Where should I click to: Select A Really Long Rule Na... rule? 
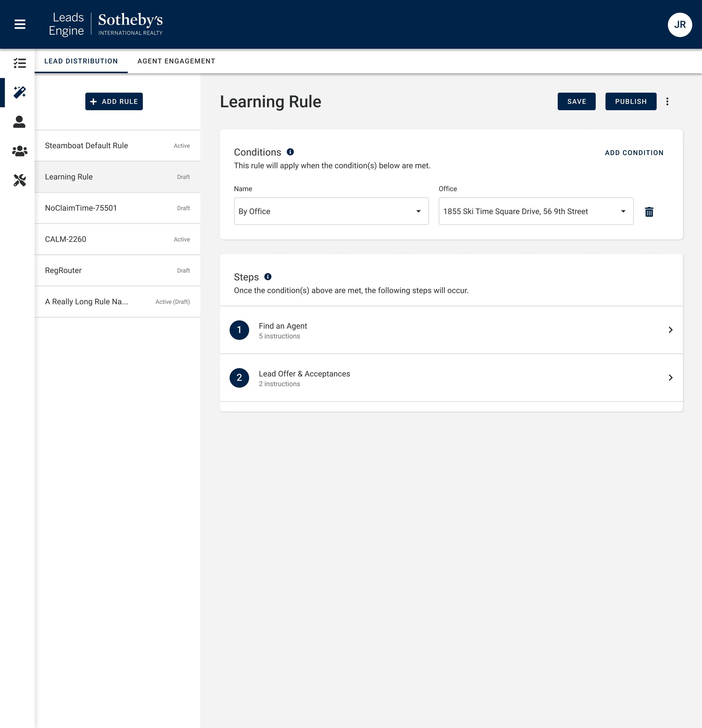117,302
